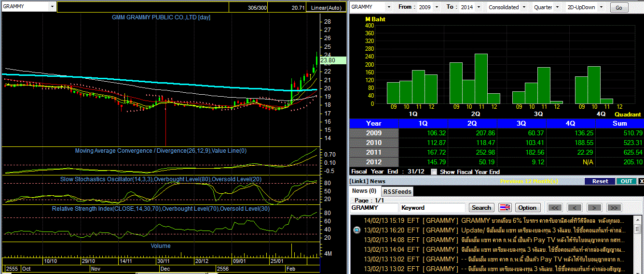Click the 625.54 sum cell for 2011
Image resolution: width=644 pixels, height=274 pixels.
(x=620, y=152)
